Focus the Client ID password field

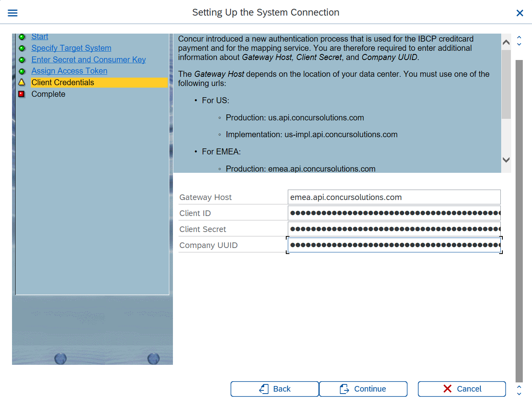pyautogui.click(x=394, y=213)
